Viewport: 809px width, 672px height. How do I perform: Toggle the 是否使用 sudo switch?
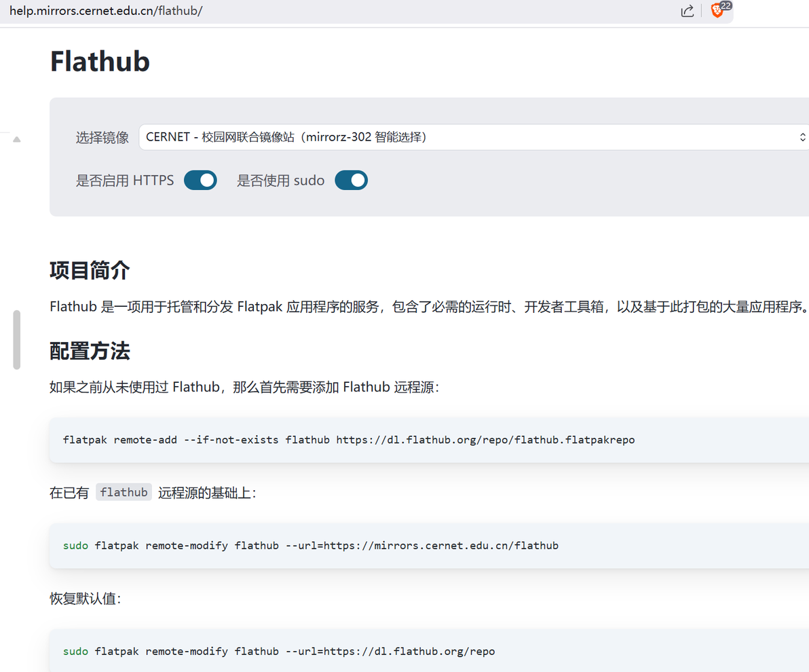coord(351,180)
